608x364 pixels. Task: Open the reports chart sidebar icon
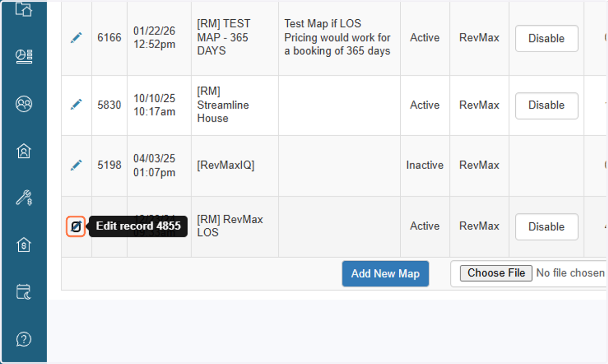click(x=24, y=57)
